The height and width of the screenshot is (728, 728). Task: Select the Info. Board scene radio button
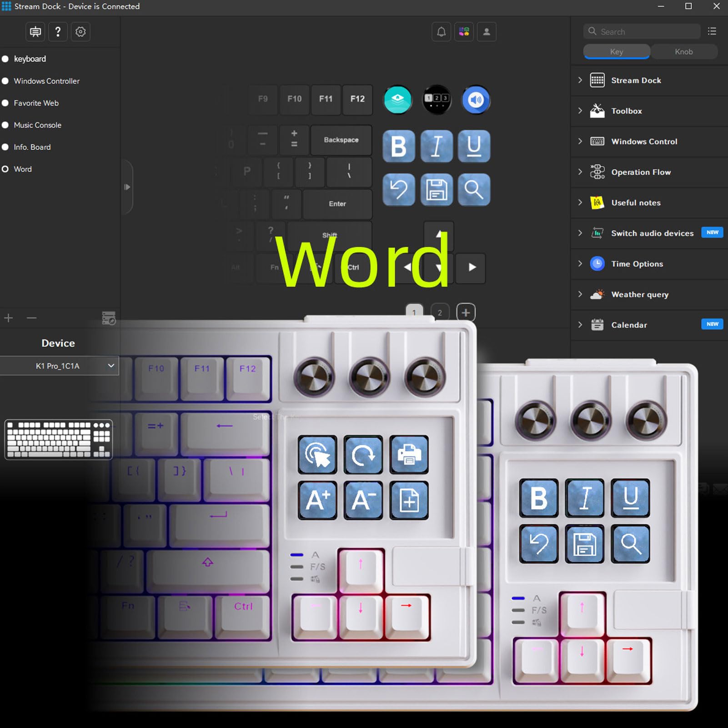tap(5, 147)
